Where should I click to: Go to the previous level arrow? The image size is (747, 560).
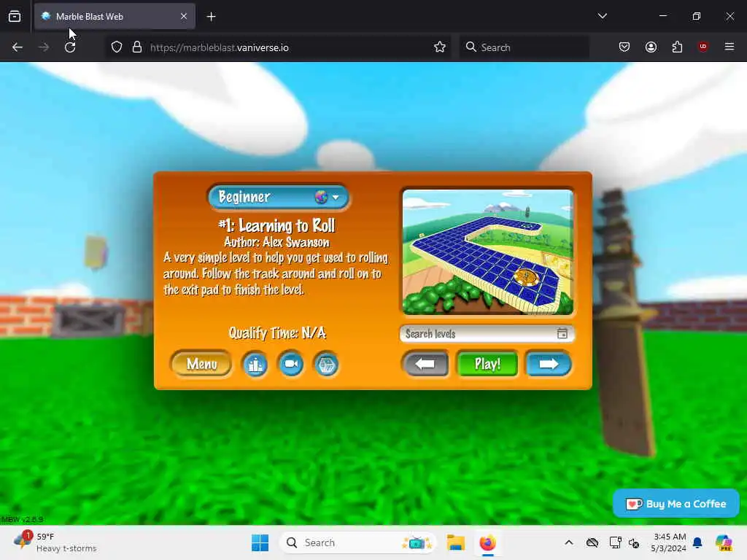[x=425, y=365]
